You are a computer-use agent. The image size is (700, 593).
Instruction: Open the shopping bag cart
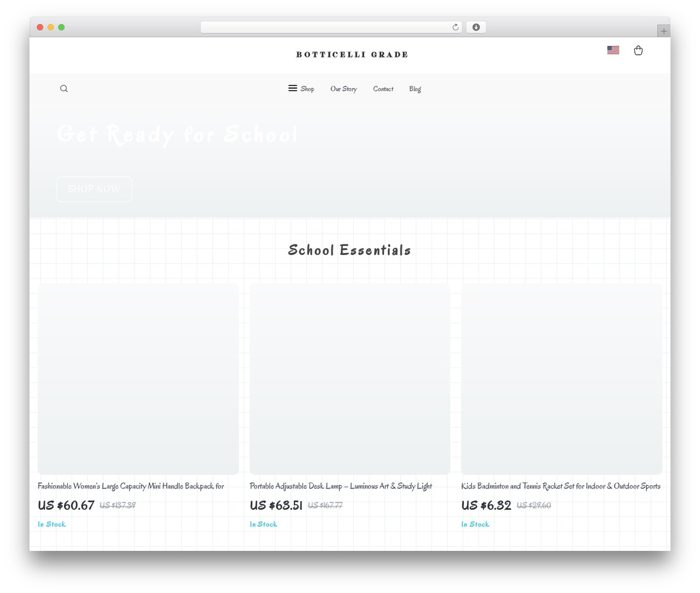(638, 50)
